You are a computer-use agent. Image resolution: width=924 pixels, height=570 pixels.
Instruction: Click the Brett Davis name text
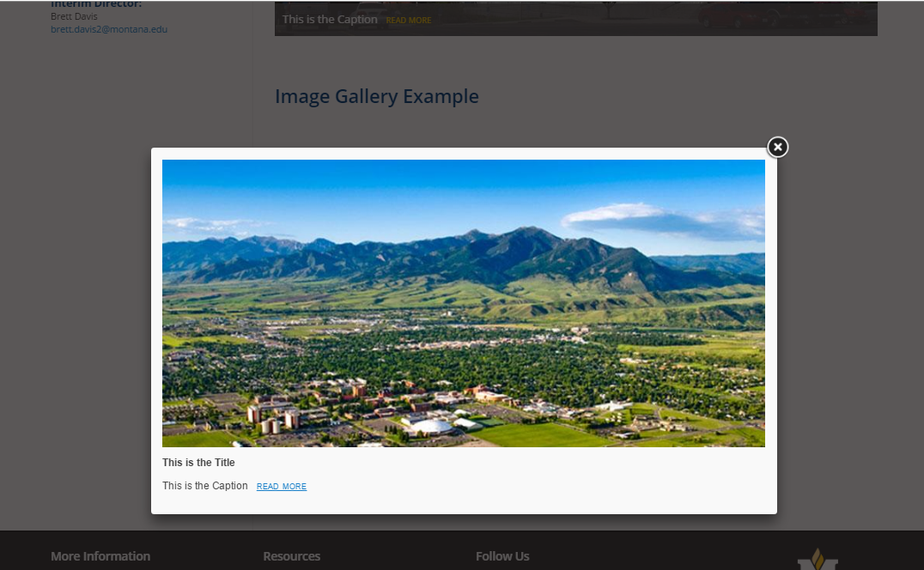click(x=74, y=16)
